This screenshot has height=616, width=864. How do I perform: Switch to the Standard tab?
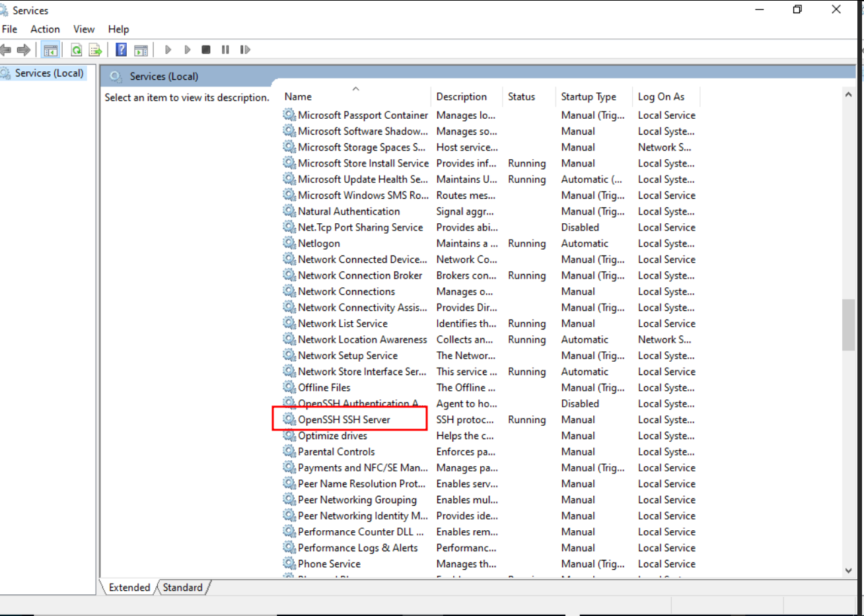[182, 588]
